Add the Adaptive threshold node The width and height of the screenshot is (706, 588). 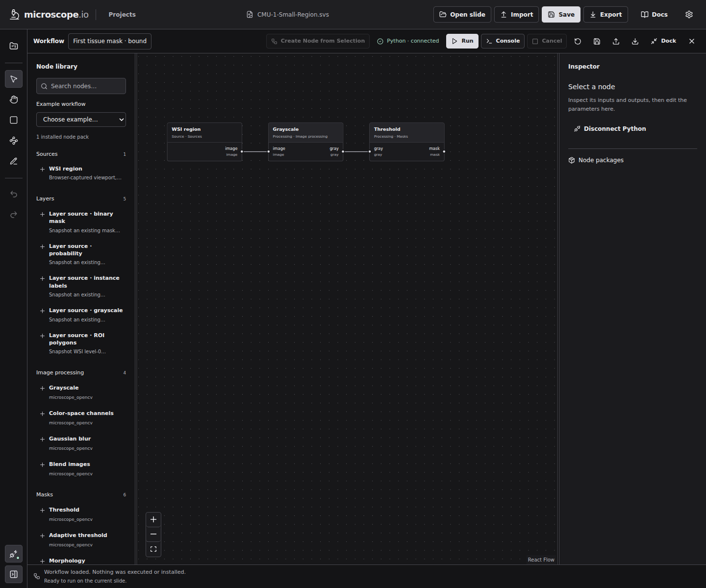point(81,539)
